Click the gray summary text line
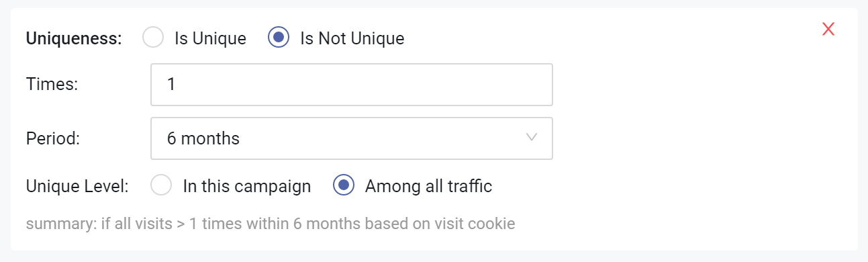The image size is (868, 262). [271, 224]
